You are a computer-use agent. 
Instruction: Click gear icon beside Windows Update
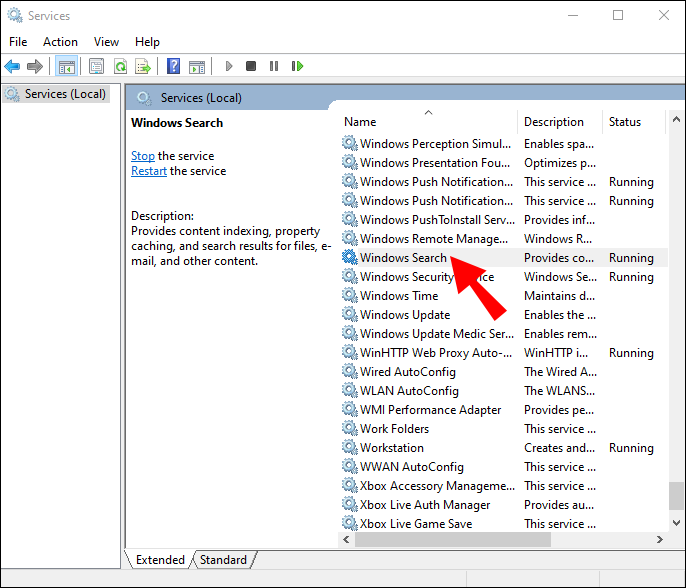[350, 314]
